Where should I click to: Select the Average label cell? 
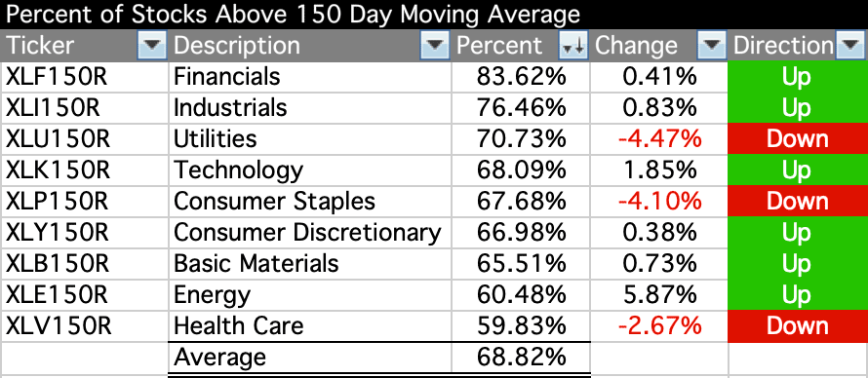310,358
